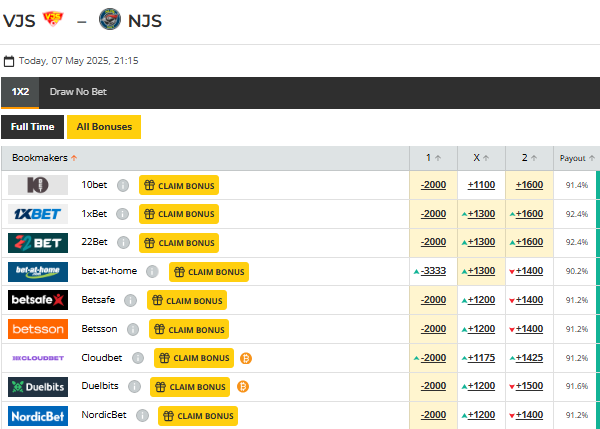
Task: Open Duelbits away odds +1500
Action: 529,386
